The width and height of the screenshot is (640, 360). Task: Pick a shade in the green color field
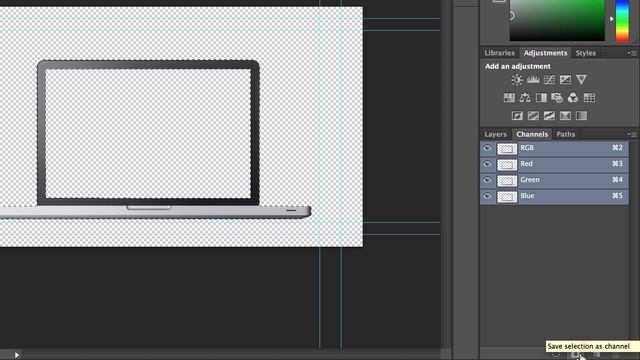[x=557, y=20]
